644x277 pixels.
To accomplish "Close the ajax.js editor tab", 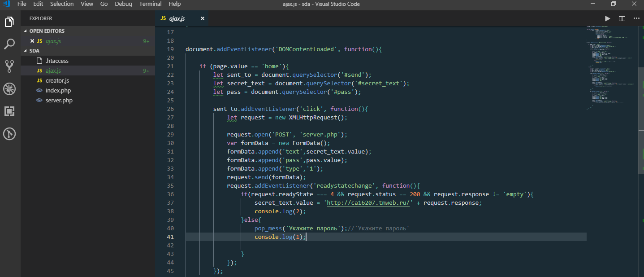I will [203, 18].
